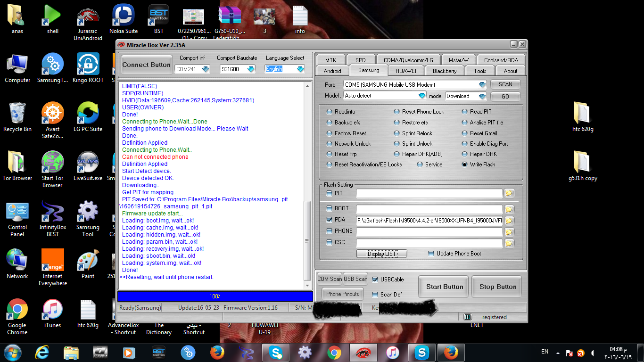Viewport: 644px width, 362px height.
Task: Open the Comport Baudrate dropdown
Action: tap(251, 69)
